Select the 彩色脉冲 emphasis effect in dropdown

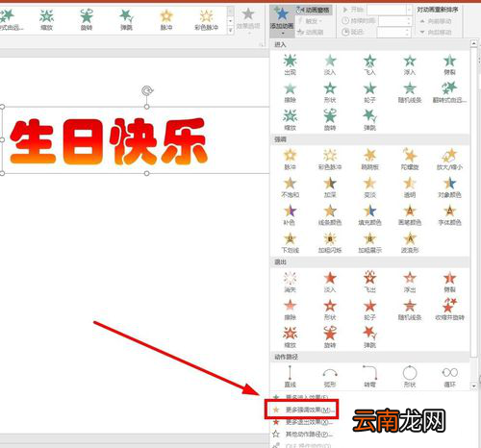(x=330, y=160)
